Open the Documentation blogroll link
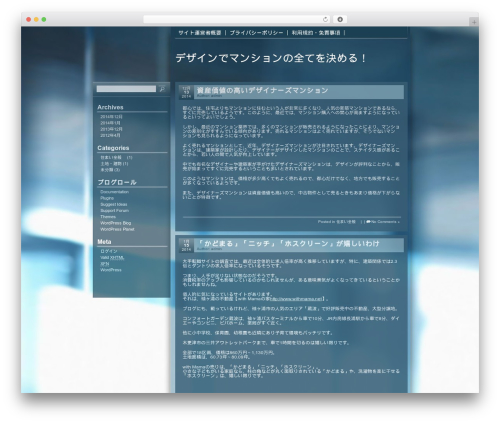500x423 pixels. (114, 192)
